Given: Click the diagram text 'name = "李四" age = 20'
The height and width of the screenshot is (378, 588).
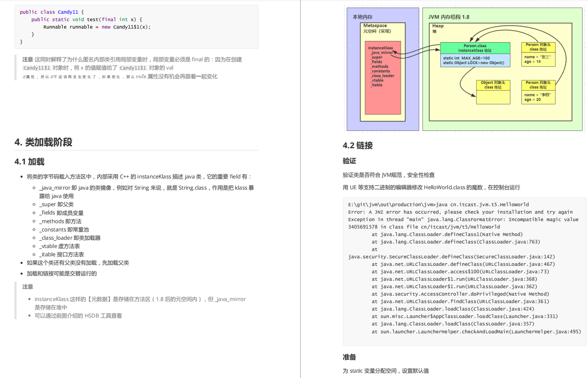Looking at the screenshot, I should click(x=537, y=97).
